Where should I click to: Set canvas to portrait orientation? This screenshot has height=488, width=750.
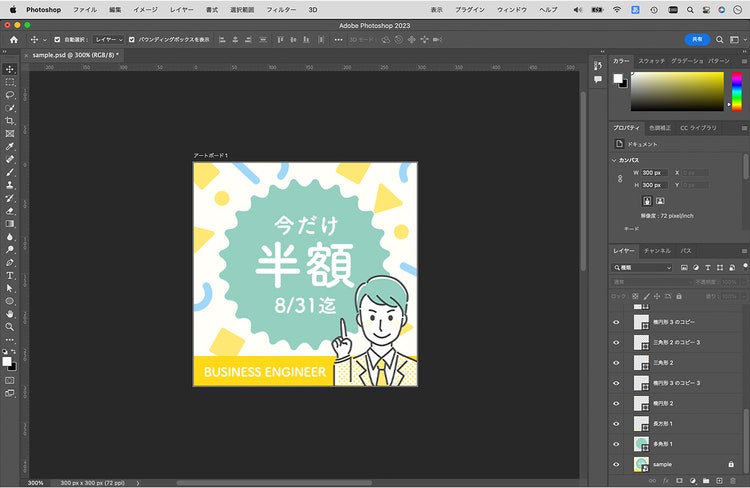[647, 201]
